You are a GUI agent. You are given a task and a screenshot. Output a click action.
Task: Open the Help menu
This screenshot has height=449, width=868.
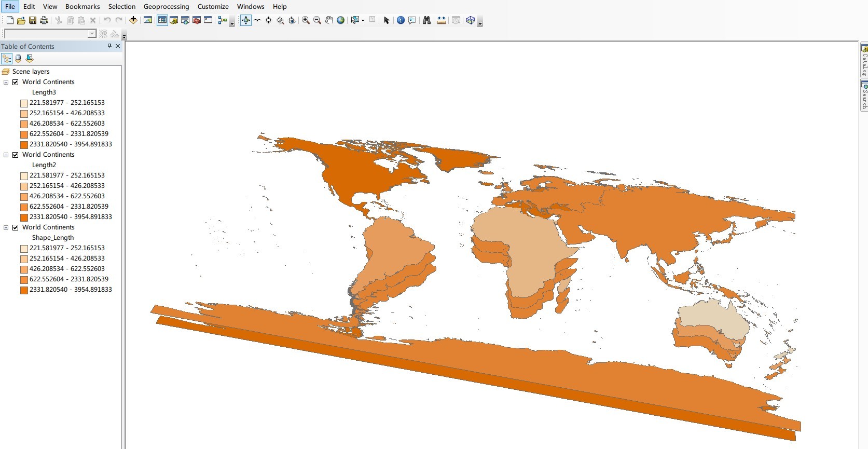pyautogui.click(x=280, y=6)
